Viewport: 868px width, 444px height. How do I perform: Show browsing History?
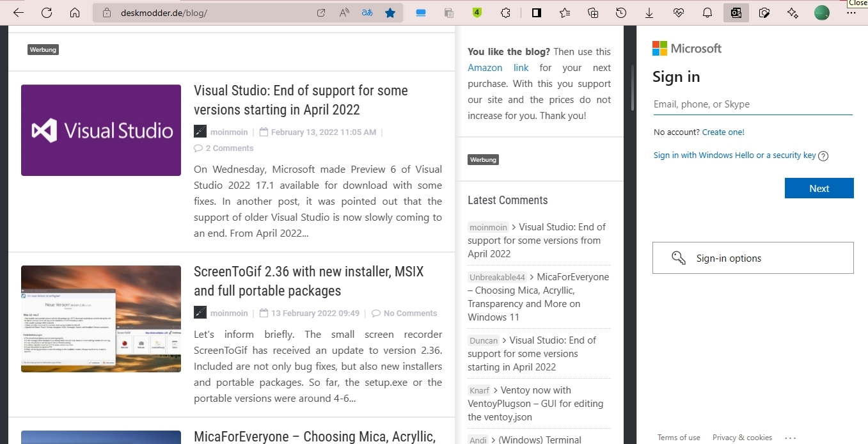pos(621,13)
